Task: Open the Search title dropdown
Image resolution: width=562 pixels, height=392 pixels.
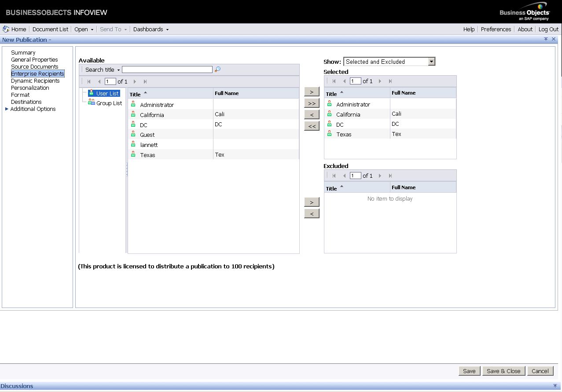Action: (x=118, y=70)
